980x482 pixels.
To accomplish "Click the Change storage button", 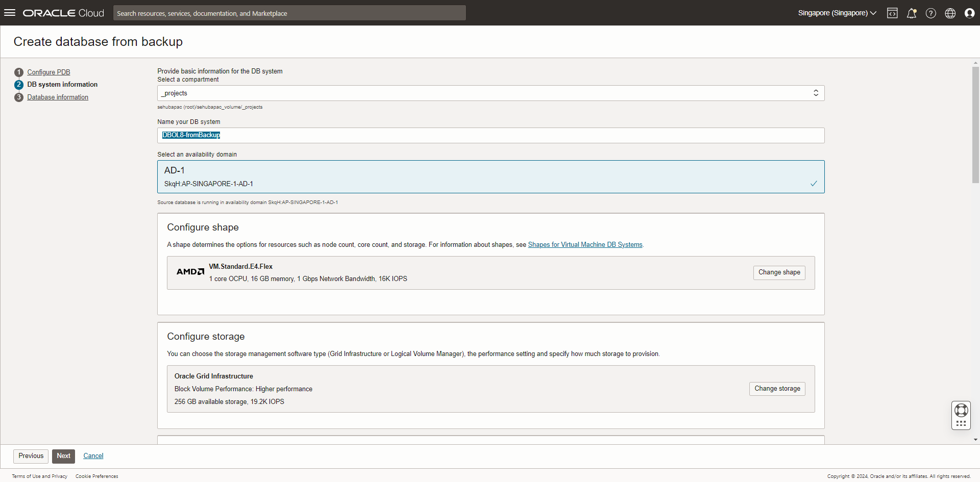I will pyautogui.click(x=777, y=389).
